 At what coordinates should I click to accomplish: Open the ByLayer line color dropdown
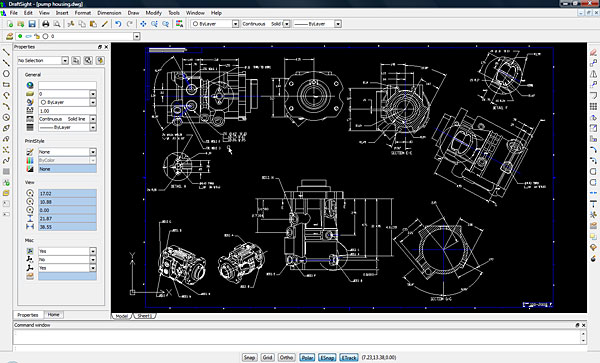[x=215, y=24]
